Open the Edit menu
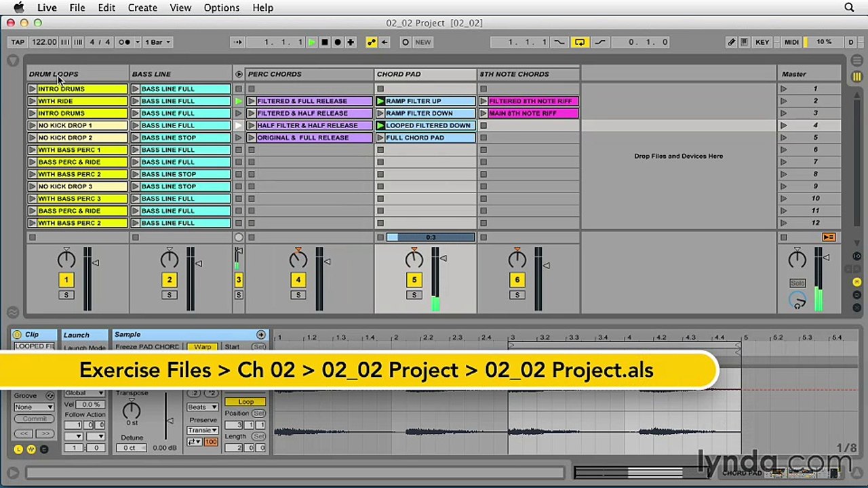 click(x=106, y=7)
